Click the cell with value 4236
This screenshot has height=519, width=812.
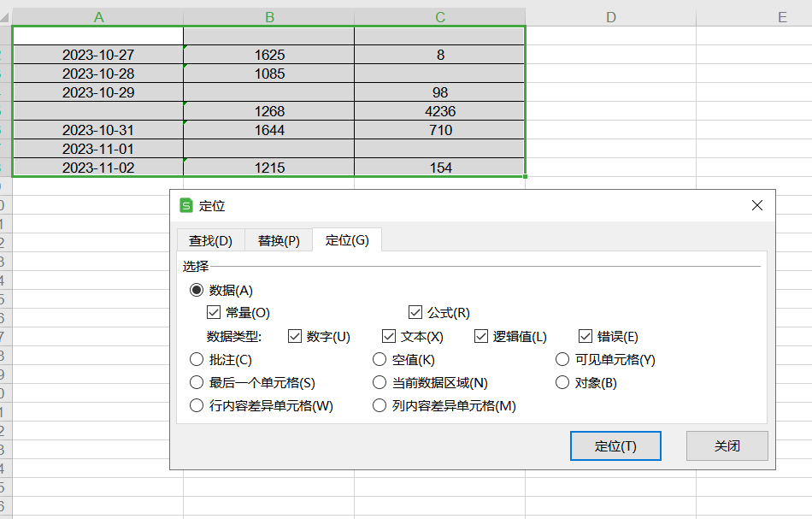(439, 111)
